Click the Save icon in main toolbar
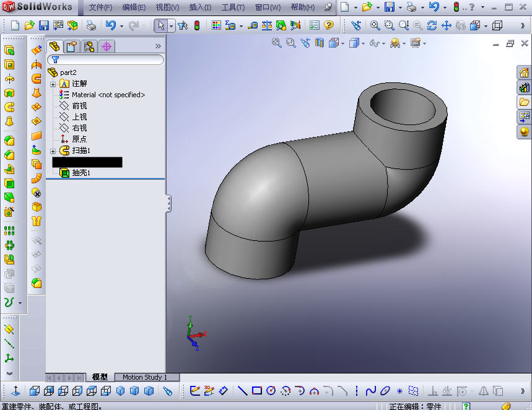 pos(44,25)
